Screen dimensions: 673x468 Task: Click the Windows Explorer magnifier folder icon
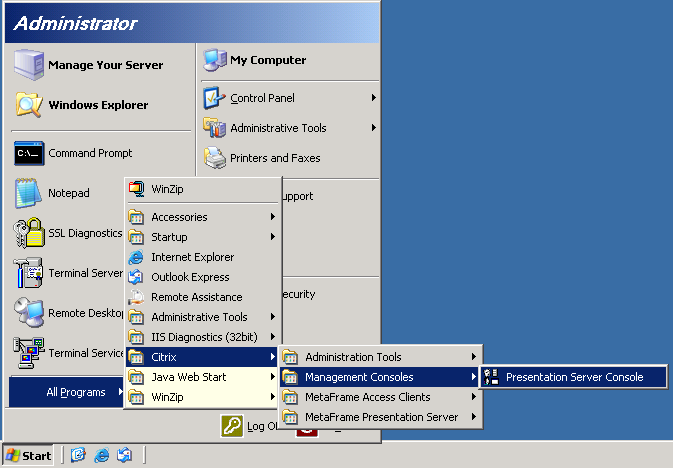click(29, 104)
